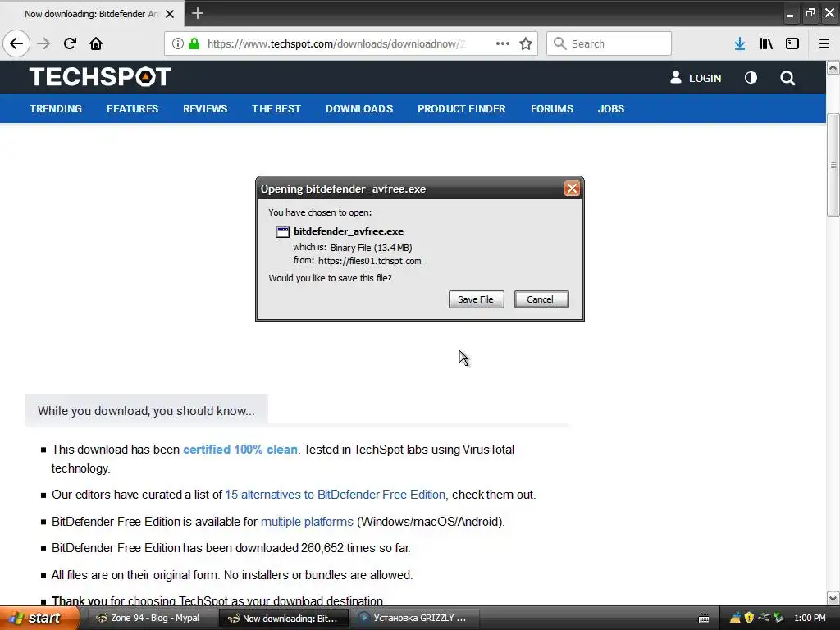
Task: Open the REVIEWS section
Action: click(205, 109)
